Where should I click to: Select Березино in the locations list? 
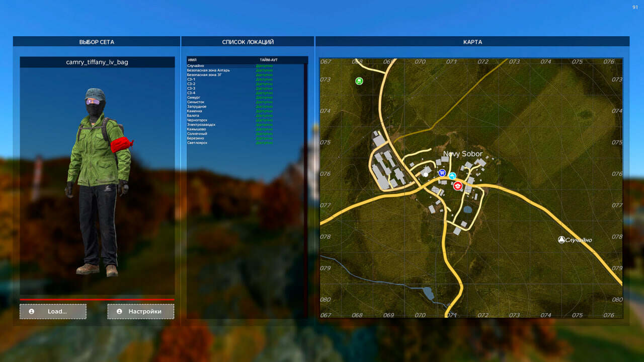click(x=246, y=138)
